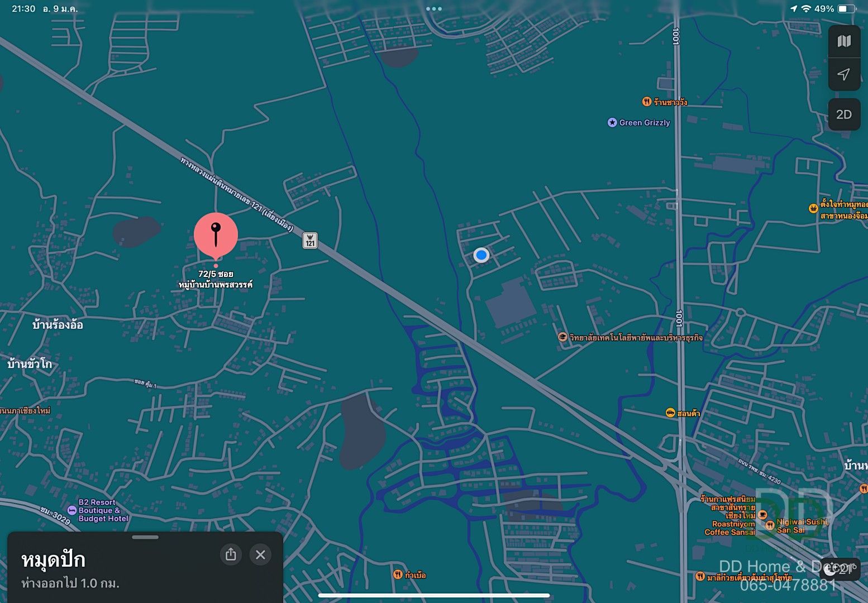Open ร้านชาววัง restaurant marker
Screen dimensions: 868x603
pyautogui.click(x=646, y=102)
